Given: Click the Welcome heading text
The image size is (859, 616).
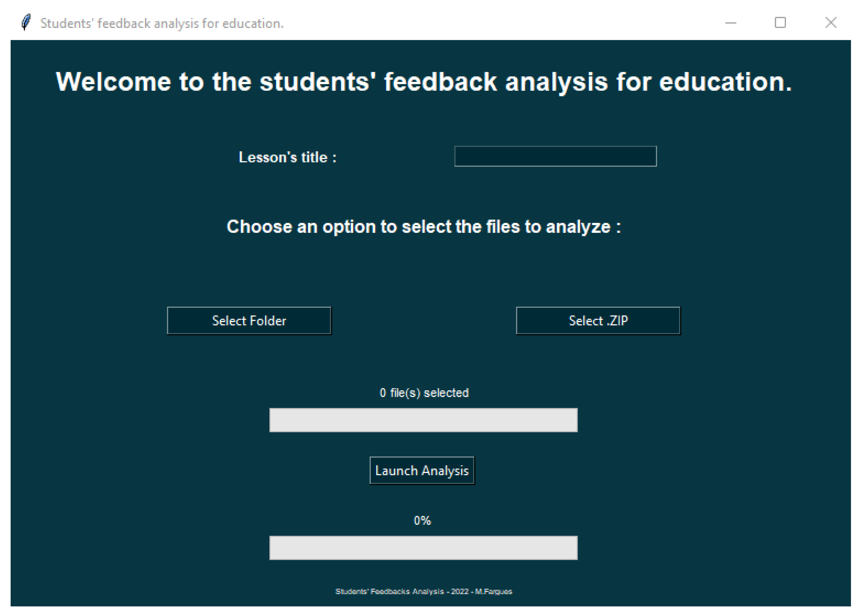Looking at the screenshot, I should (x=423, y=82).
